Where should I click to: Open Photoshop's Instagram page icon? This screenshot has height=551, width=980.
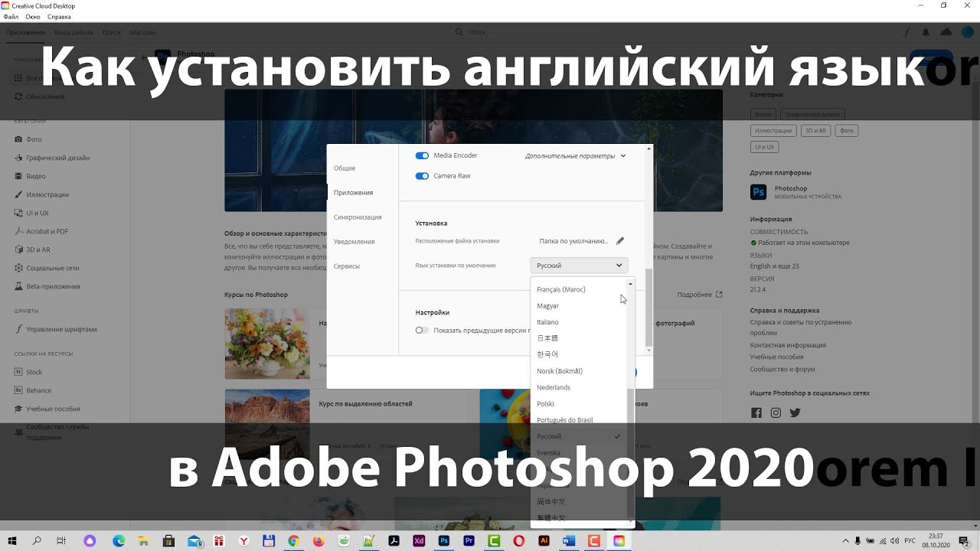[x=776, y=413]
